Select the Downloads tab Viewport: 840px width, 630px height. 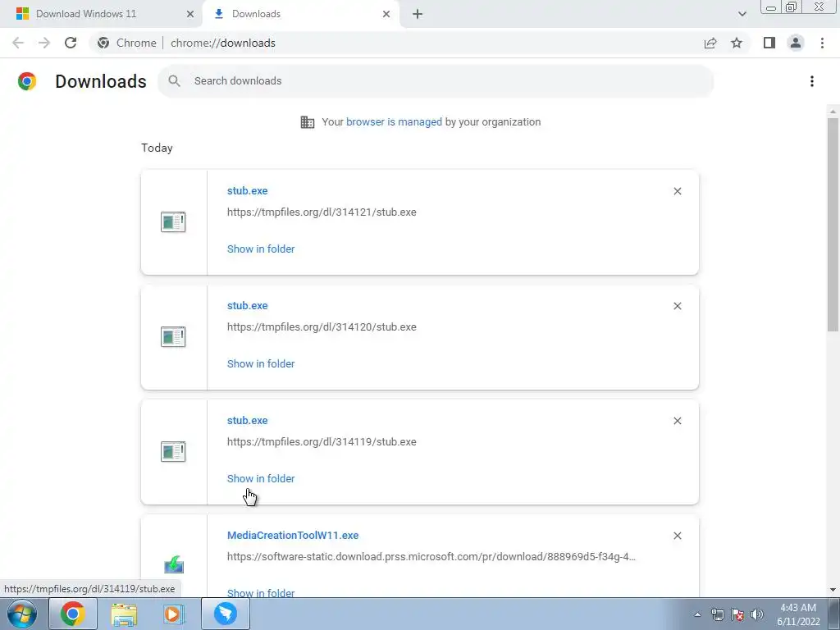coord(301,14)
